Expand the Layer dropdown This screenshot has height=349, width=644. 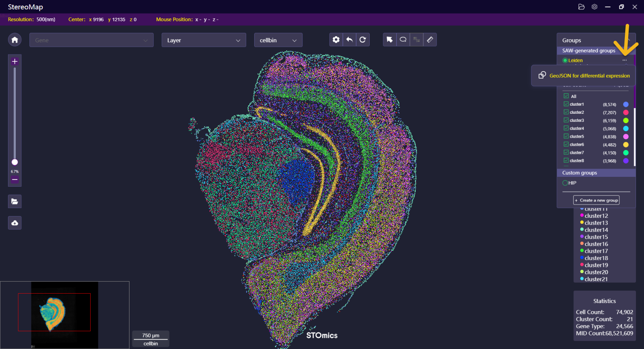click(204, 40)
